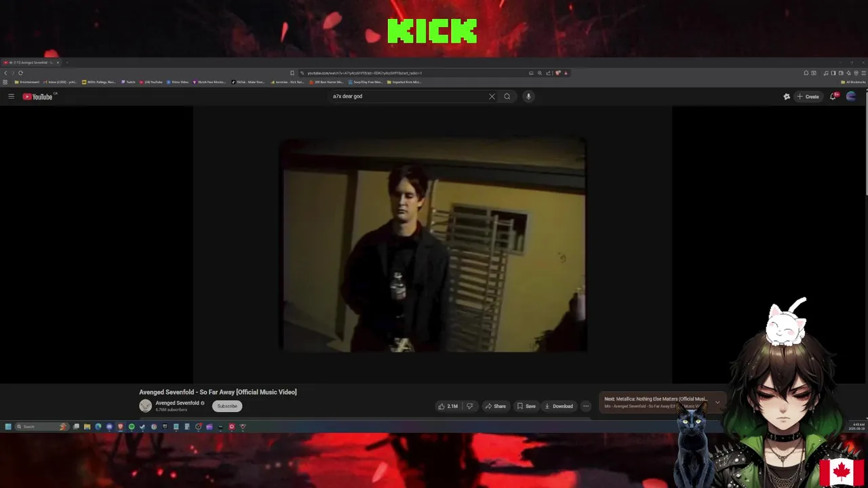
Task: Open the IMDb Ratings bookmark
Action: tap(99, 82)
